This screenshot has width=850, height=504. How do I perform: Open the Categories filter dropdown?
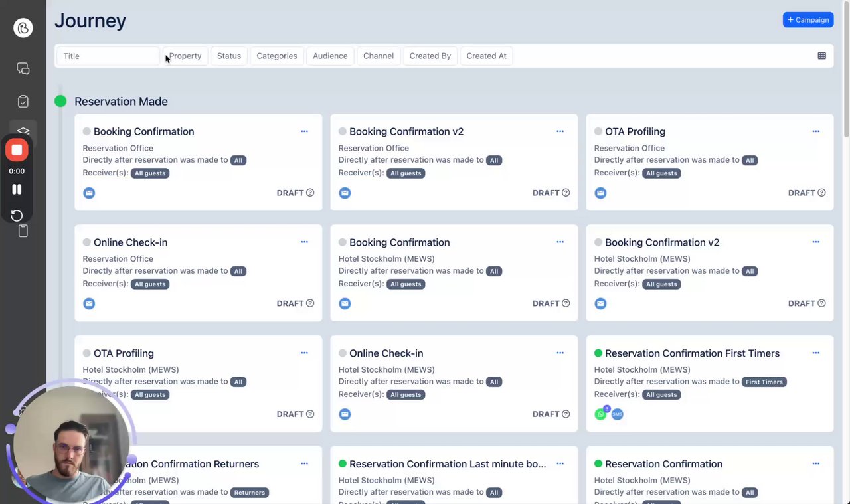coord(277,56)
